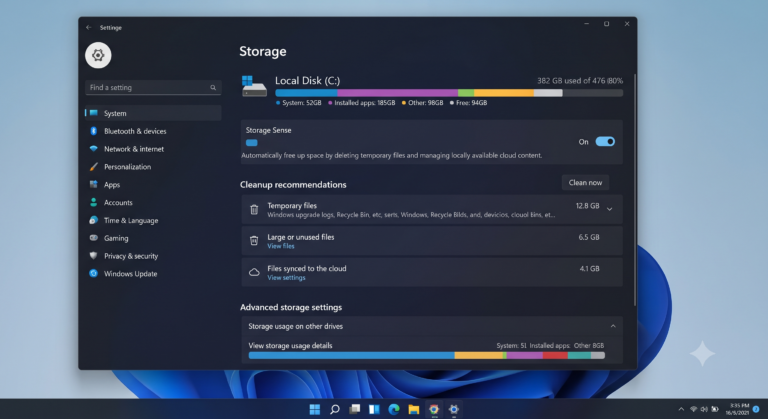Click the 'Free: 94GB' legend label
Viewport: 768px width, 419px height.
(471, 103)
